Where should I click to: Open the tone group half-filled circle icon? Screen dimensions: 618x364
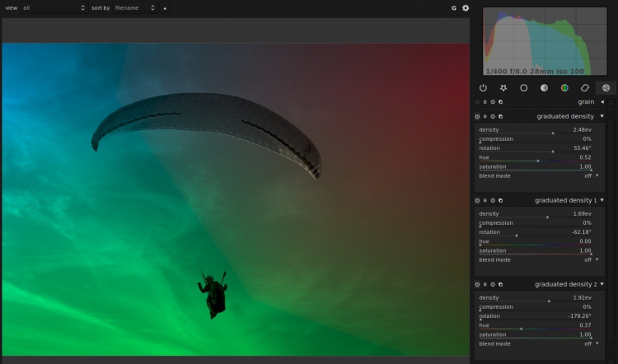(544, 87)
